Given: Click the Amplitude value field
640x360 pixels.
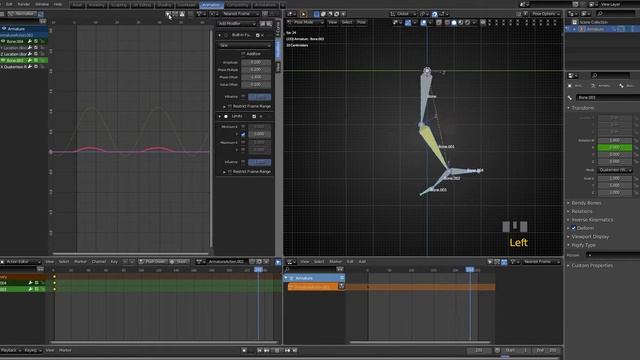Looking at the screenshot, I should click(x=256, y=62).
